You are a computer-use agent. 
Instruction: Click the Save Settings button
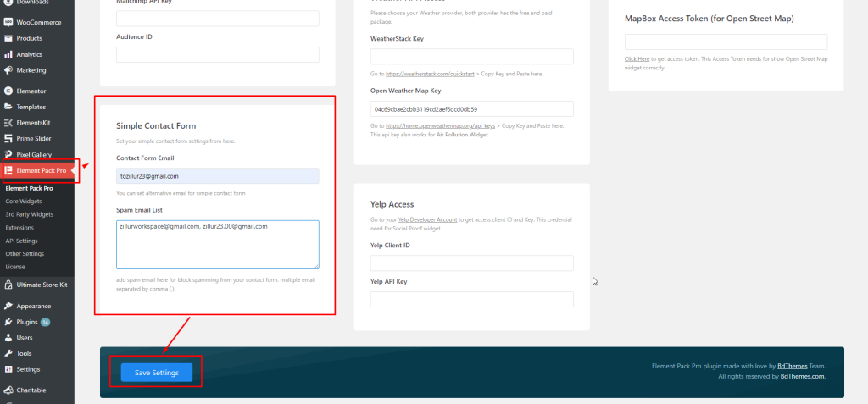157,373
